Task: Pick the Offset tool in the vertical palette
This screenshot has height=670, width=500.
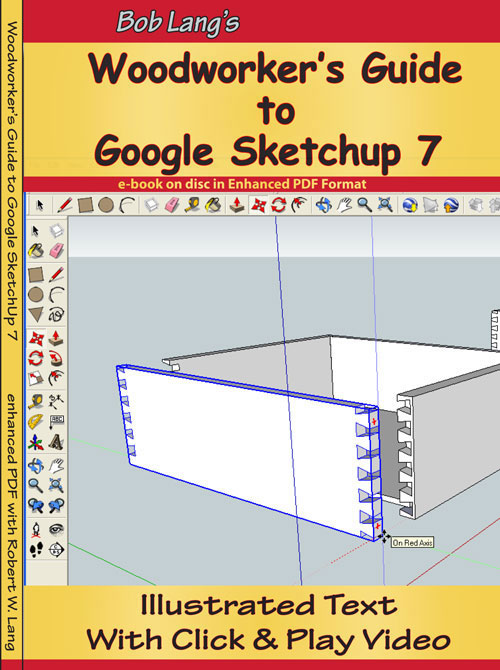Action: (56, 378)
